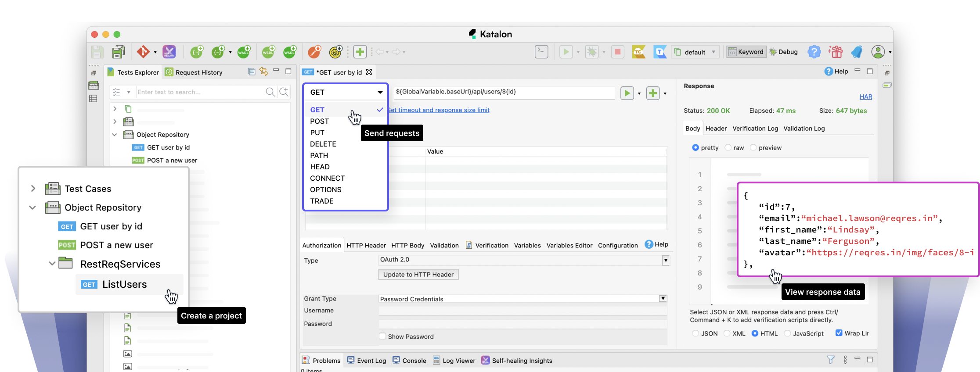
Task: Click the magnifier search icon in Tests Explorer
Action: [x=270, y=92]
